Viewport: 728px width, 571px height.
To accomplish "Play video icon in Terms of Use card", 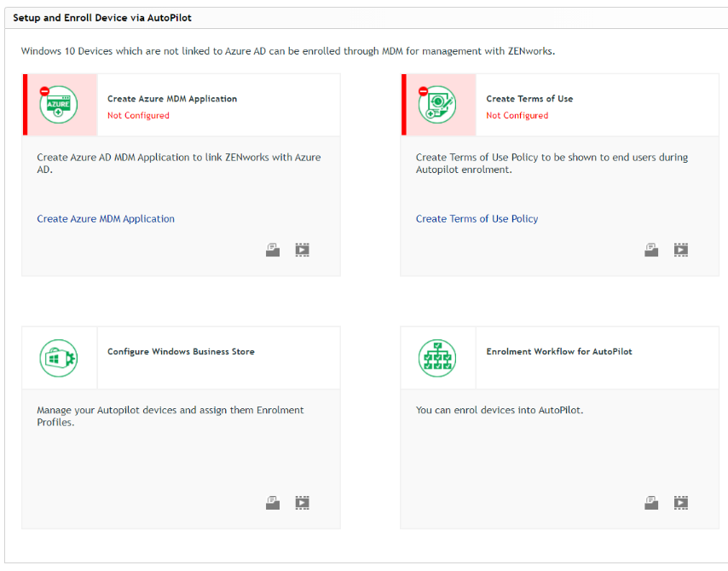I will click(681, 250).
